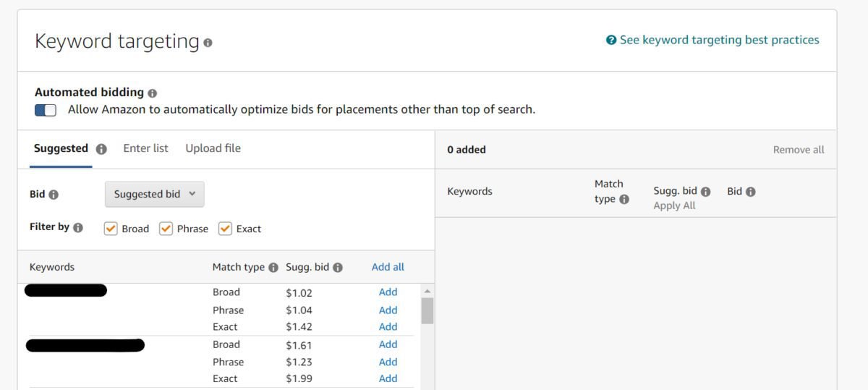
Task: Click the 0 added label
Action: 467,150
